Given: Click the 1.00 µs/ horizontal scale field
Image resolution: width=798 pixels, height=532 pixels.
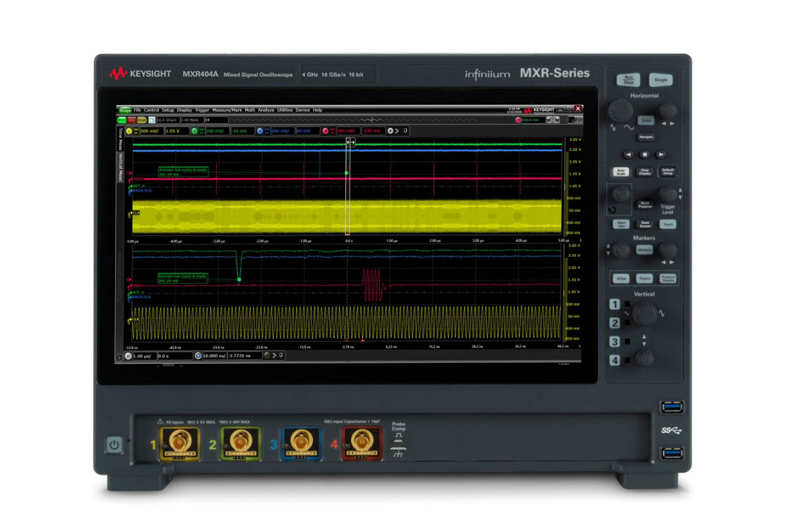Looking at the screenshot, I should coord(142,356).
